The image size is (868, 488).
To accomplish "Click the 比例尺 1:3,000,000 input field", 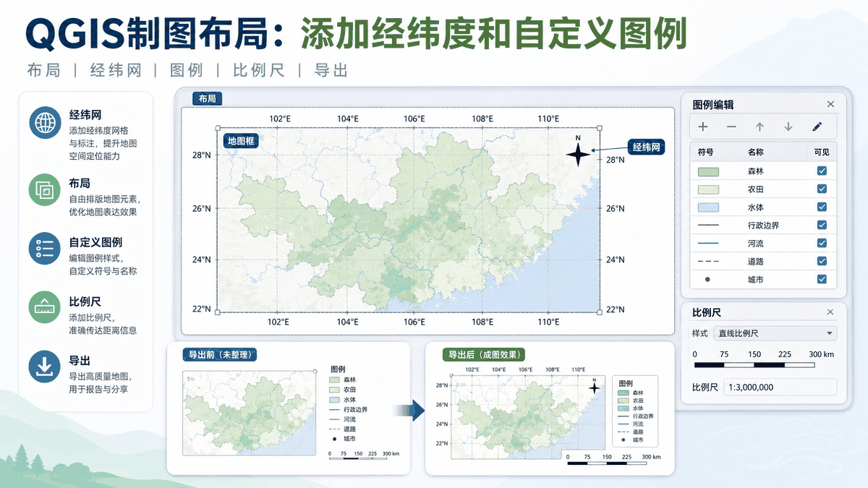I will tap(780, 387).
